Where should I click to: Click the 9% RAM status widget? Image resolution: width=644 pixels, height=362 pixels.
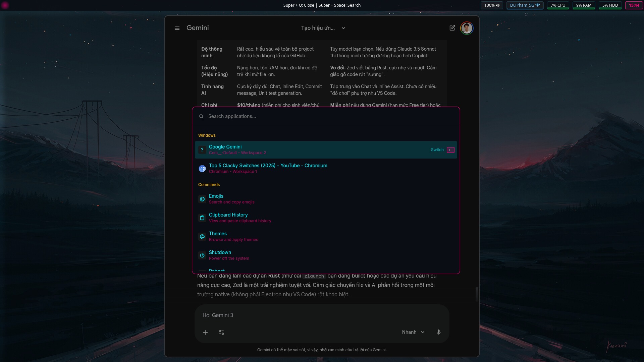pyautogui.click(x=584, y=5)
